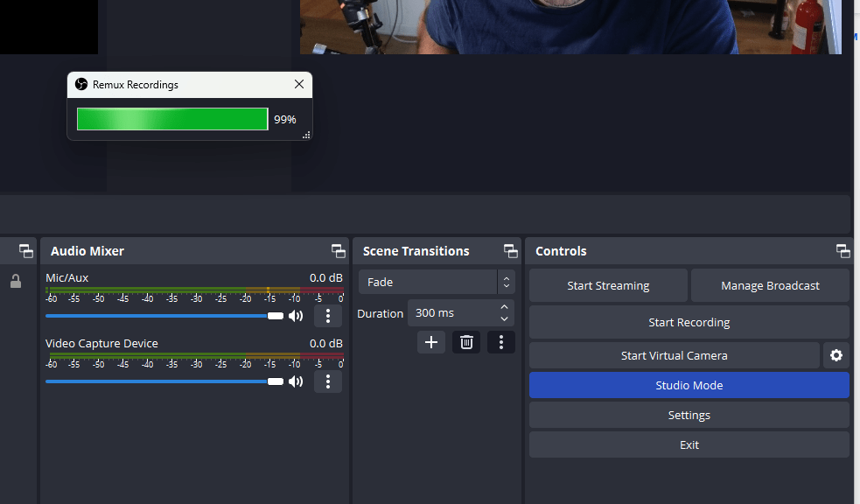The height and width of the screenshot is (504, 860).
Task: Decrease transition duration with down arrow
Action: (x=504, y=318)
